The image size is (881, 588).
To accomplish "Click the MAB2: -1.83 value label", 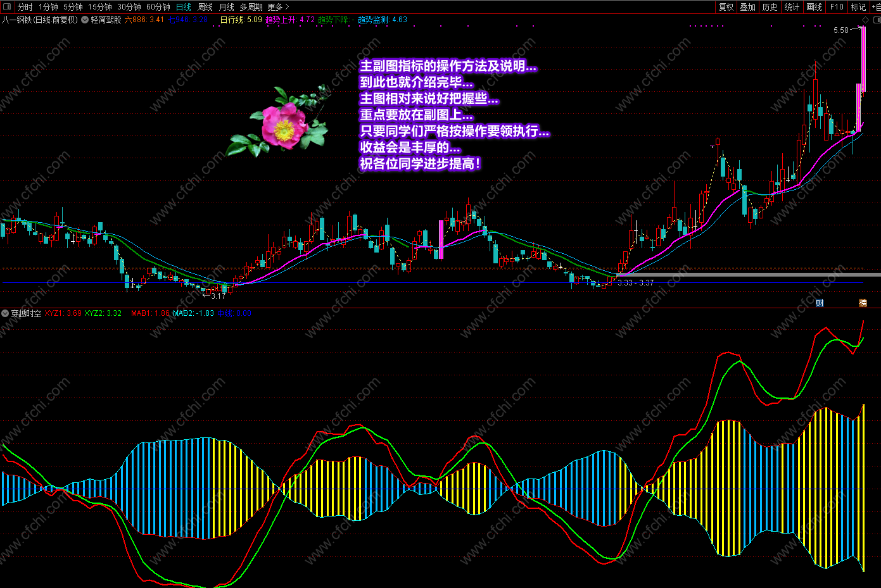I will click(x=194, y=313).
